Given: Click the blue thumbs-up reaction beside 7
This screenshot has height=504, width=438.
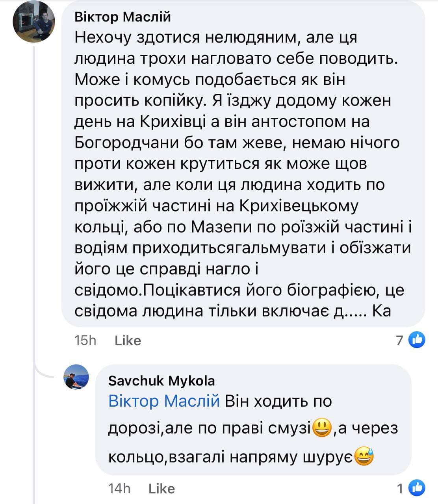Looking at the screenshot, I should coord(417,339).
